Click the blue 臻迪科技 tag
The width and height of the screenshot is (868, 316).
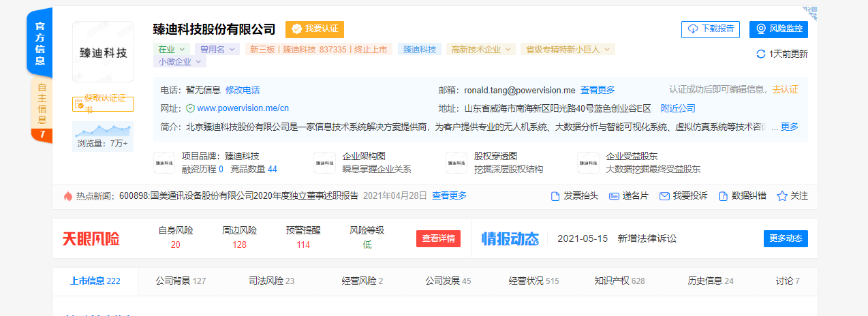419,49
